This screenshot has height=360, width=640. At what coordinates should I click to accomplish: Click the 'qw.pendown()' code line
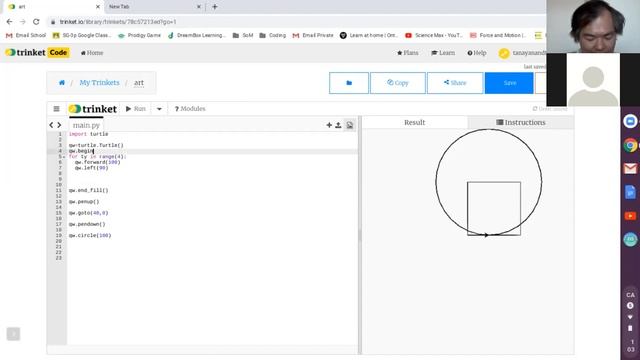click(87, 224)
